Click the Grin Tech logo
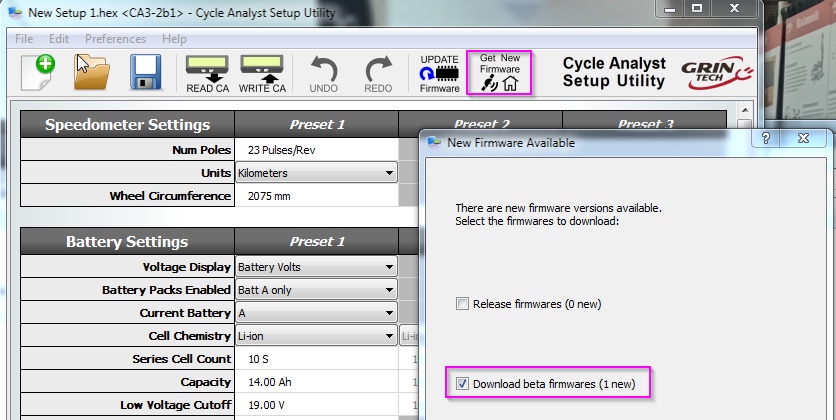The height and width of the screenshot is (420, 836). tap(717, 72)
